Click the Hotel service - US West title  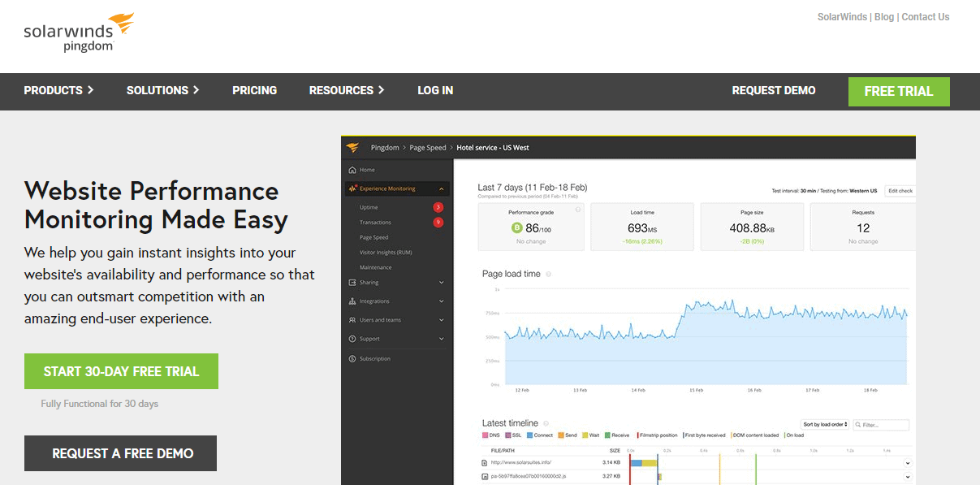pyautogui.click(x=493, y=148)
